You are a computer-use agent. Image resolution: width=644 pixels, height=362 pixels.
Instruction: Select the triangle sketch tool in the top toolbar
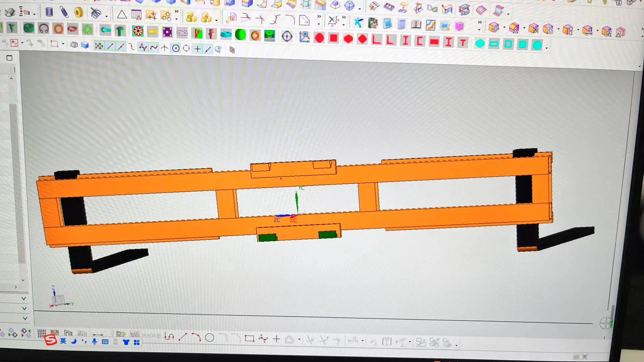coord(122,14)
